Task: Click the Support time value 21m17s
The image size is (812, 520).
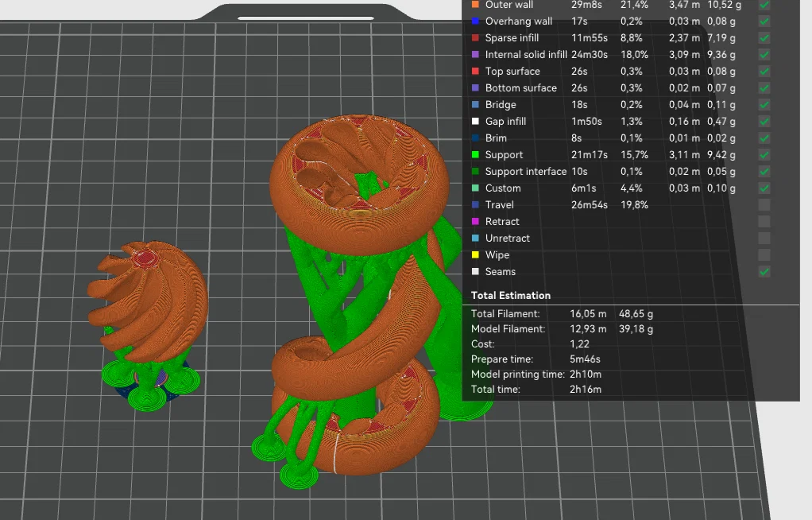Action: pyautogui.click(x=590, y=154)
